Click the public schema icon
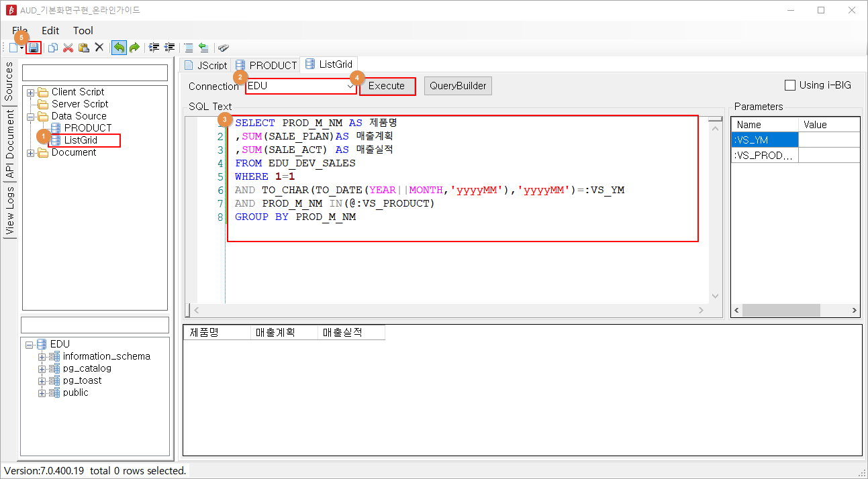 point(54,392)
